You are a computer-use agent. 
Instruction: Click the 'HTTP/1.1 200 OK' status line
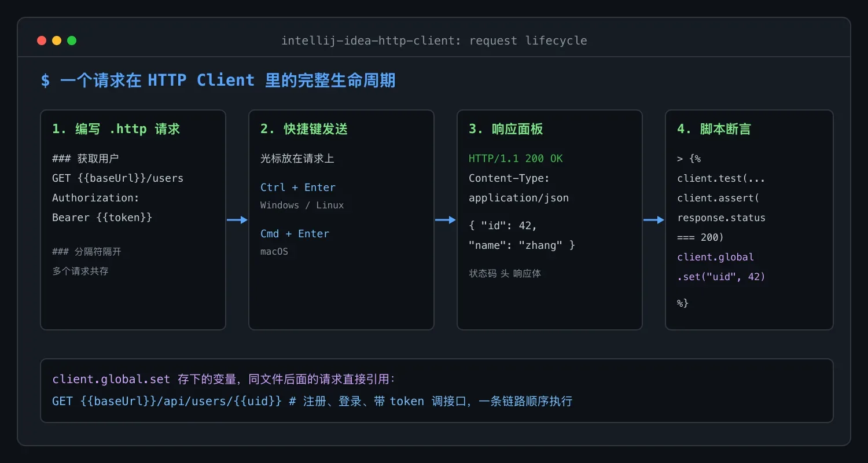pos(516,159)
